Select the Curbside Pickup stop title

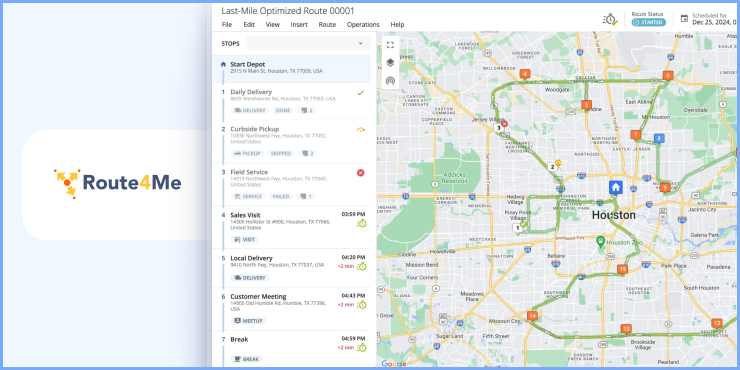[x=254, y=129]
